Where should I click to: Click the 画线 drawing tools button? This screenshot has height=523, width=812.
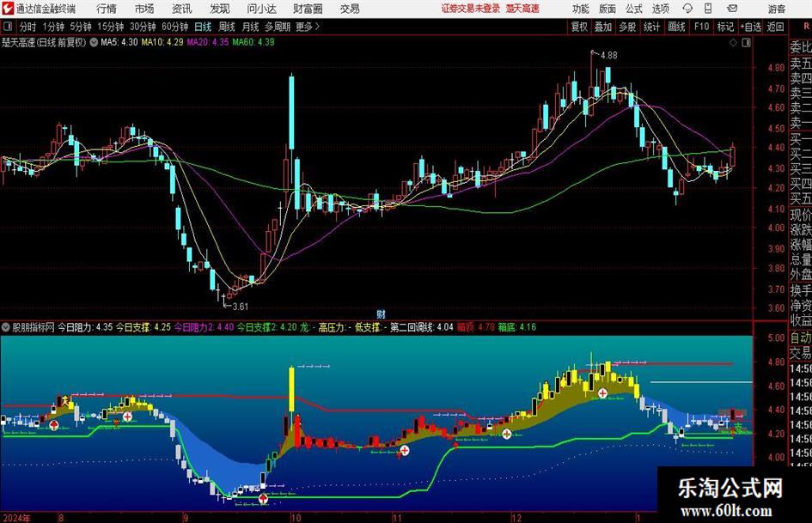(x=676, y=27)
